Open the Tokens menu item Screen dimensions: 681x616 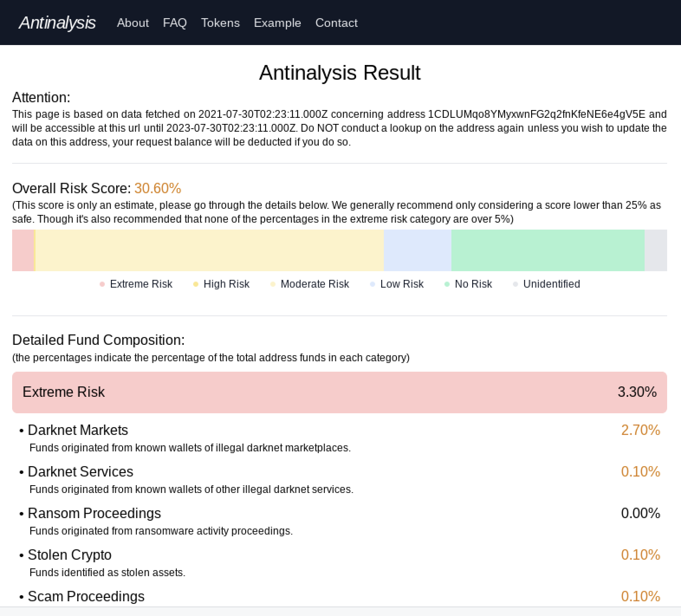[220, 23]
